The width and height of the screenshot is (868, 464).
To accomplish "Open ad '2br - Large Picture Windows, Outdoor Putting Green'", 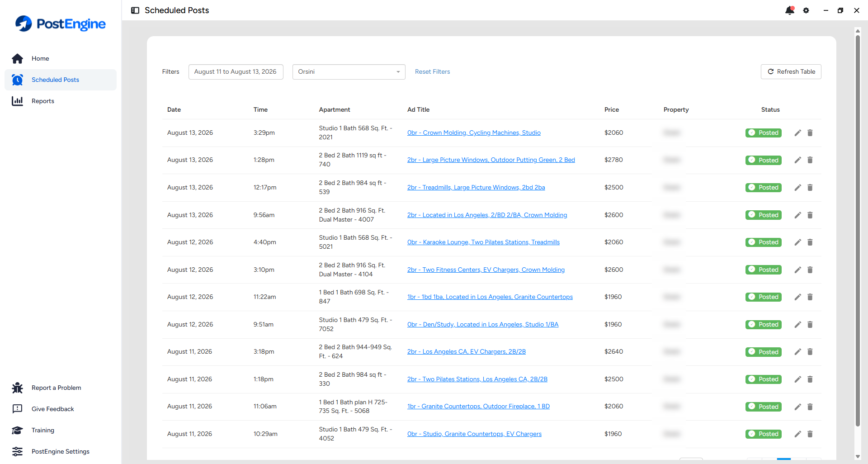I will [491, 160].
